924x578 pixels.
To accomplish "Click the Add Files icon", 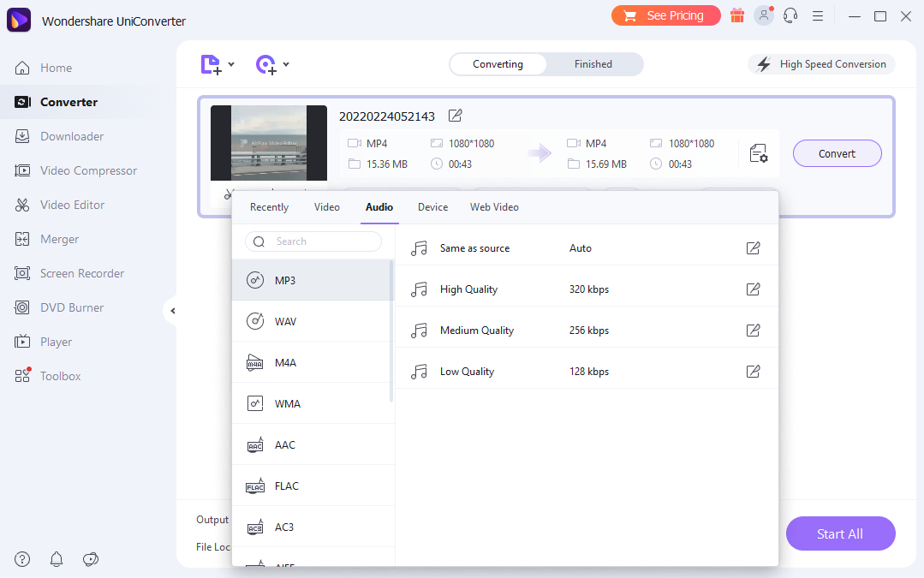I will tap(211, 64).
